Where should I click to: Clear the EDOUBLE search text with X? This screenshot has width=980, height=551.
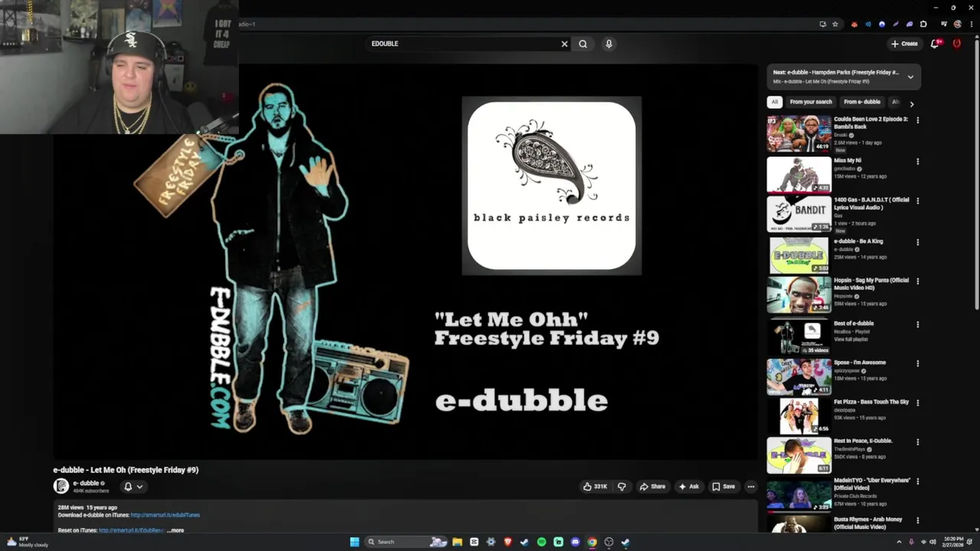click(564, 44)
